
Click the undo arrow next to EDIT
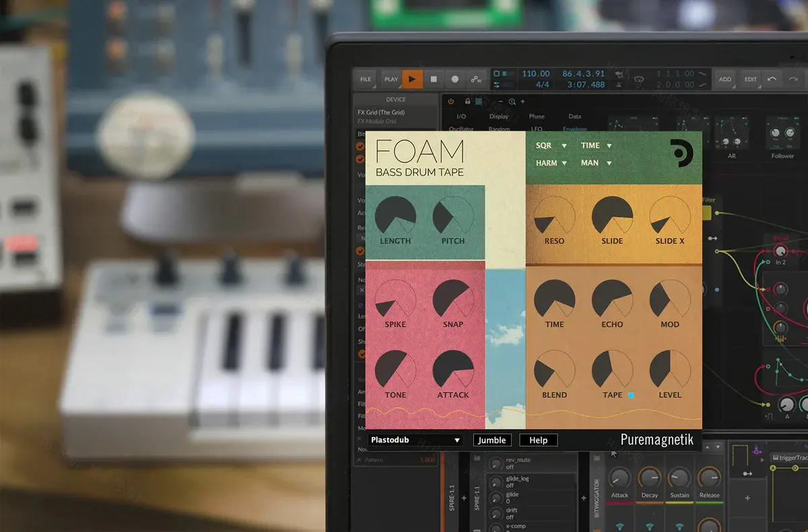(772, 79)
